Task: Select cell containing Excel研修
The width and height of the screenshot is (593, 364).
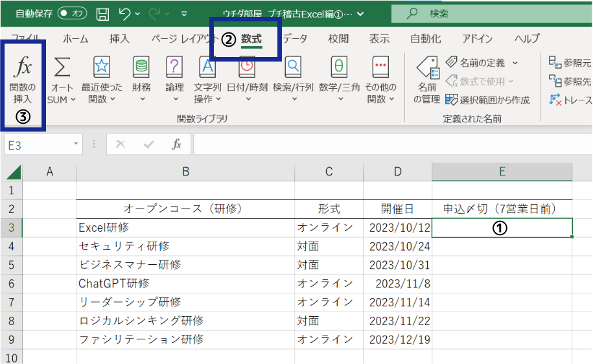Action: click(185, 227)
